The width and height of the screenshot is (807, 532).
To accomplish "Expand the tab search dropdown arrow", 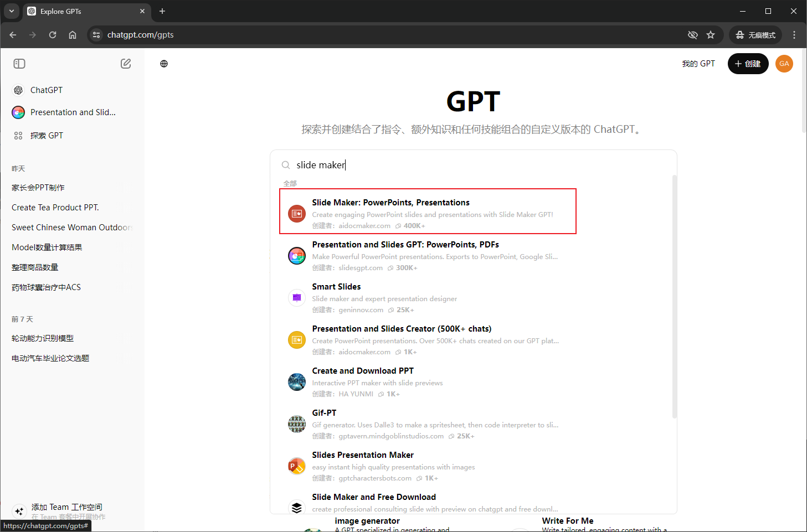I will [12, 11].
